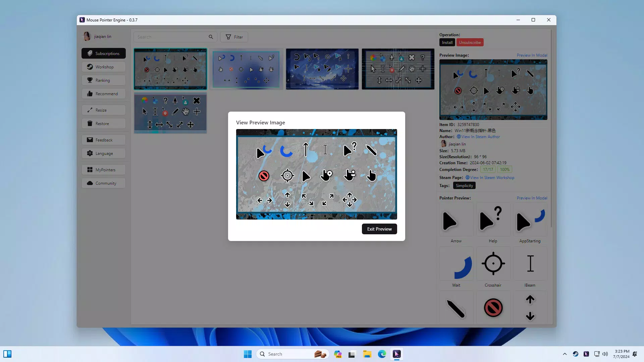The height and width of the screenshot is (362, 644).
Task: Open Microsoft Edge from the taskbar
Action: coord(382,354)
